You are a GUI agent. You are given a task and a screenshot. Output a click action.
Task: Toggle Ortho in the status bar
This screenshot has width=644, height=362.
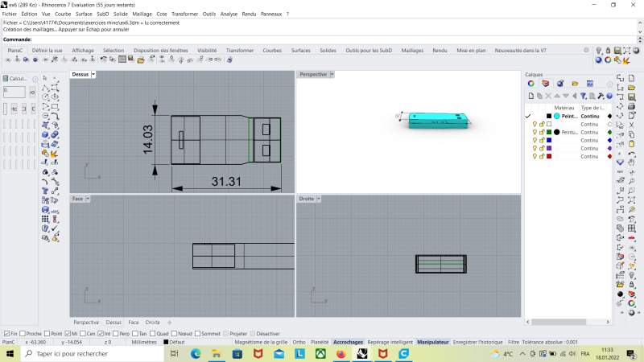[299, 342]
